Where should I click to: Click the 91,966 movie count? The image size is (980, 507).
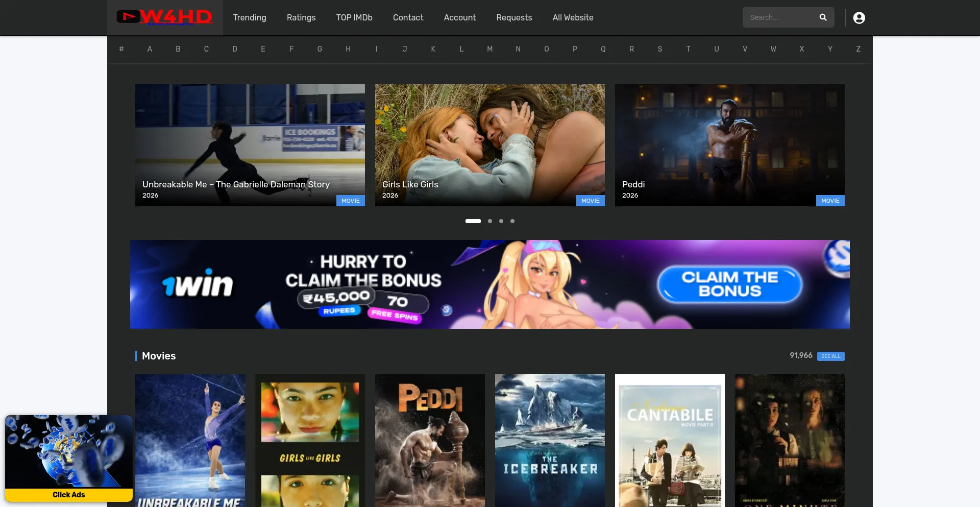click(801, 355)
